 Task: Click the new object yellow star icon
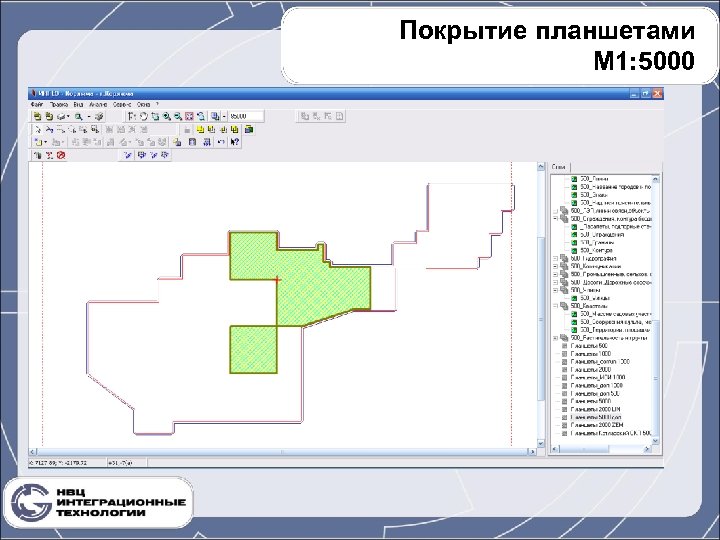click(38, 142)
